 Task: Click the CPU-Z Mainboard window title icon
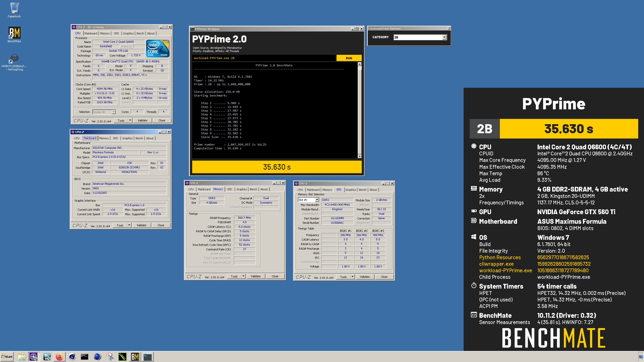(73, 132)
